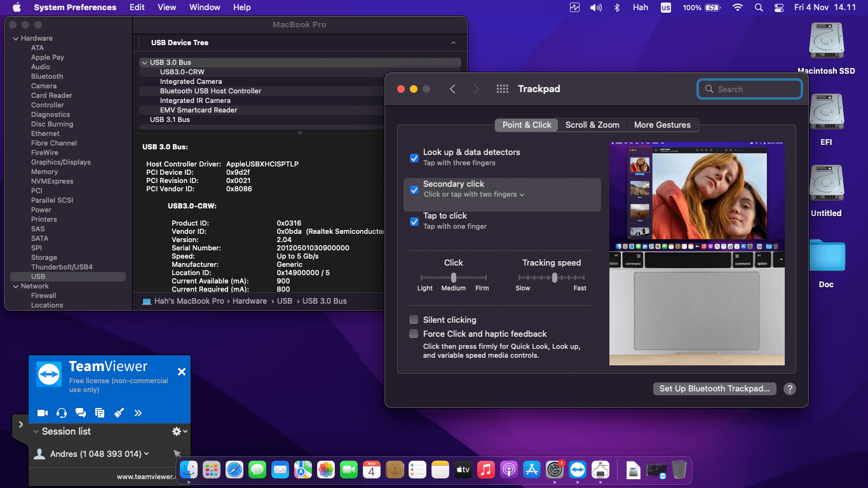Launch Apple Music from the Dock

coord(486,470)
